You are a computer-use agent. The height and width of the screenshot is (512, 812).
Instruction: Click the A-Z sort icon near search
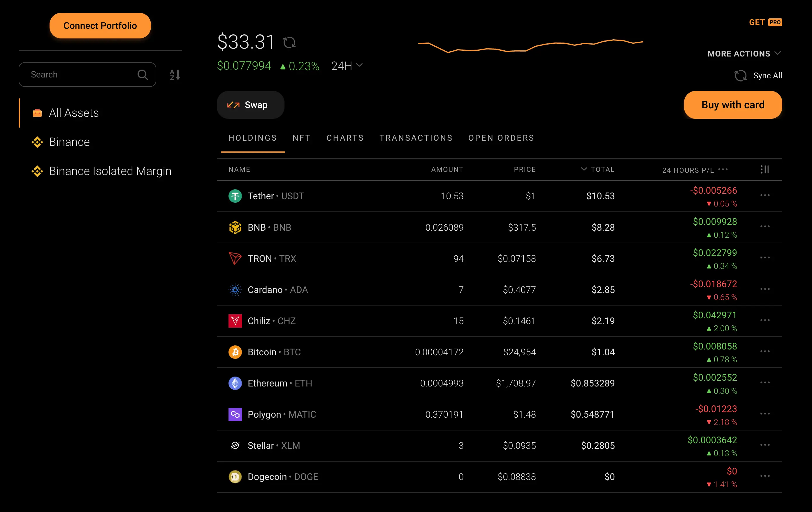click(175, 75)
